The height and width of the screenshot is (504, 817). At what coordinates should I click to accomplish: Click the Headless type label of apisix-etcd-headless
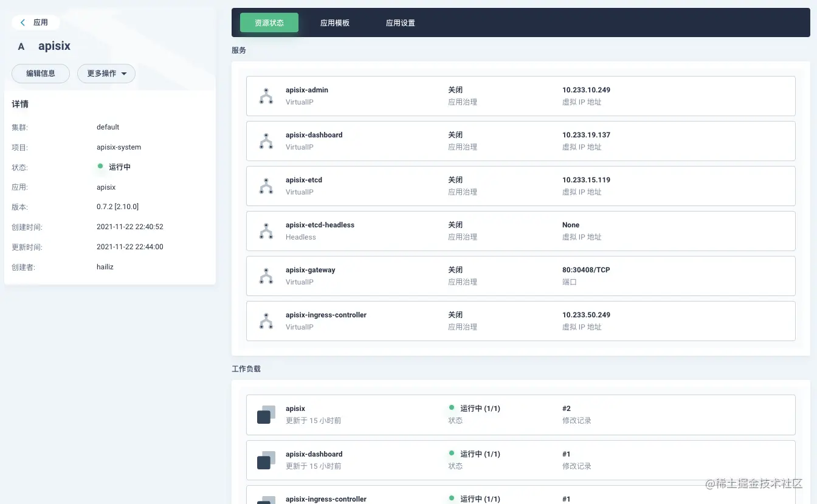pyautogui.click(x=301, y=237)
